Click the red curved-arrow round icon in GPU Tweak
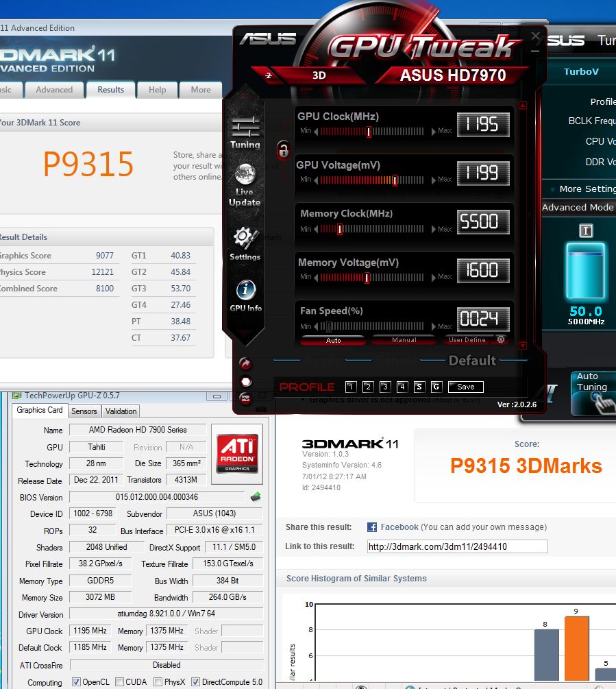 point(245,363)
